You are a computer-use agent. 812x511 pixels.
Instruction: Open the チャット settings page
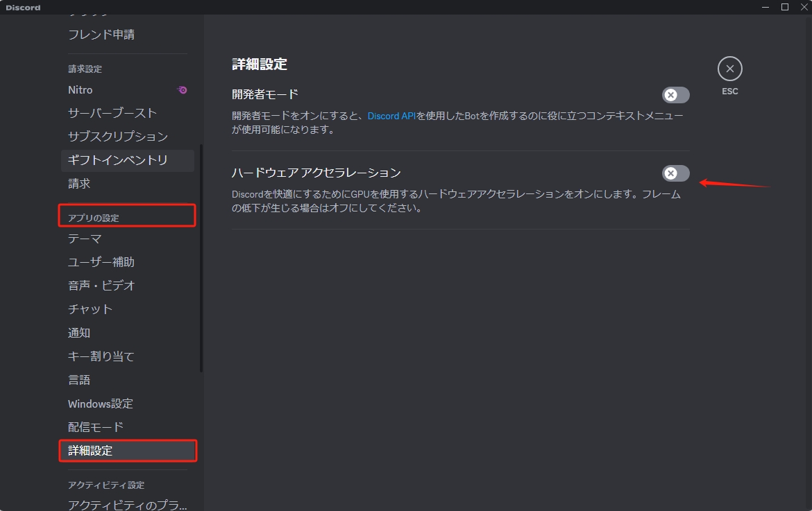pyautogui.click(x=90, y=309)
